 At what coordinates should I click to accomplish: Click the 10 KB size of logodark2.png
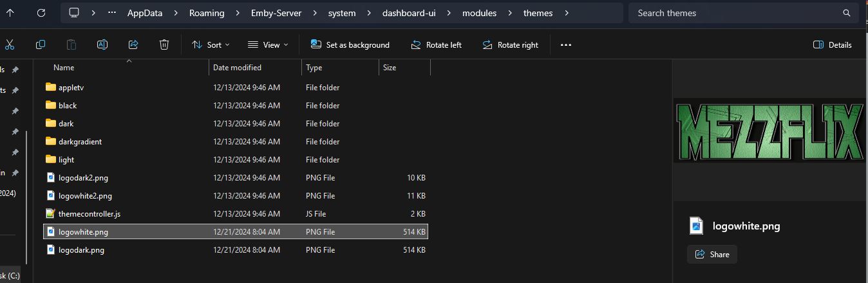(416, 177)
